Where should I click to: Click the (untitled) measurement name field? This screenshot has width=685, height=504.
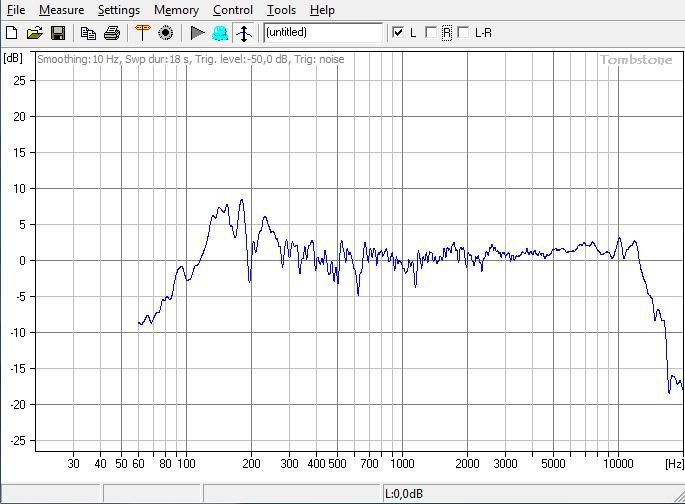coord(322,33)
